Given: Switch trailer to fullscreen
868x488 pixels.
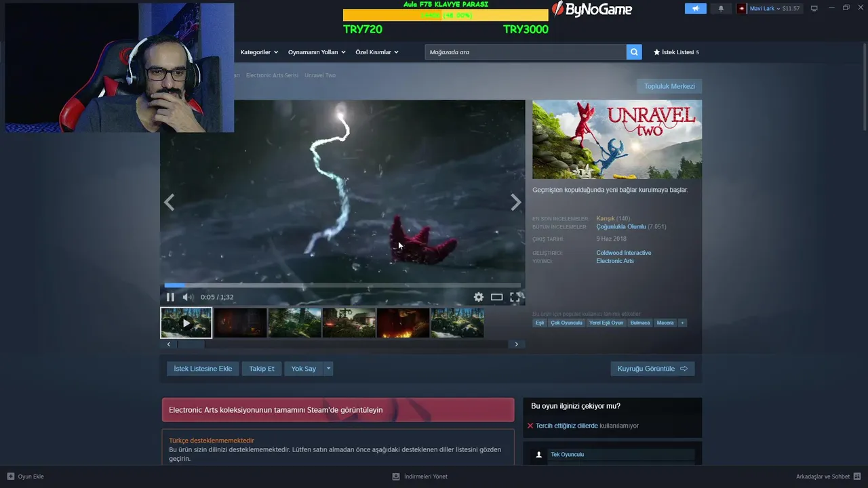Looking at the screenshot, I should (x=515, y=297).
